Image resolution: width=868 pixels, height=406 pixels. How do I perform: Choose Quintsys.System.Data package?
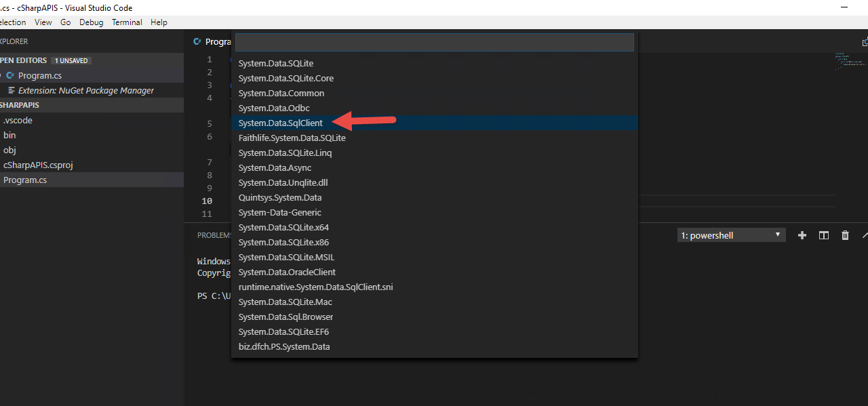click(434, 197)
